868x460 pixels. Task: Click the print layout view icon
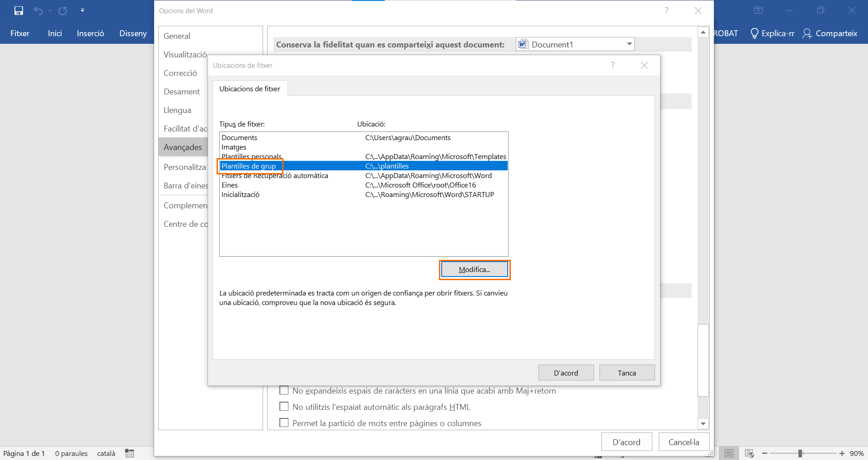tap(729, 453)
